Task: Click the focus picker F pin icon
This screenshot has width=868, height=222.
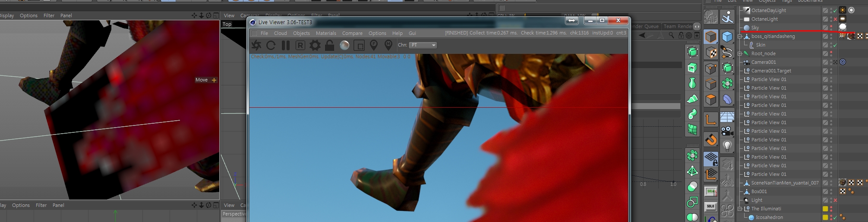Action: click(374, 45)
